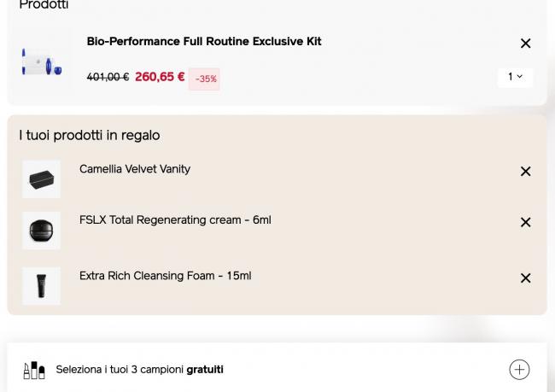Delete the FSLX Total Regenerating cream gift
Screen dimensions: 555x392
tap(525, 222)
